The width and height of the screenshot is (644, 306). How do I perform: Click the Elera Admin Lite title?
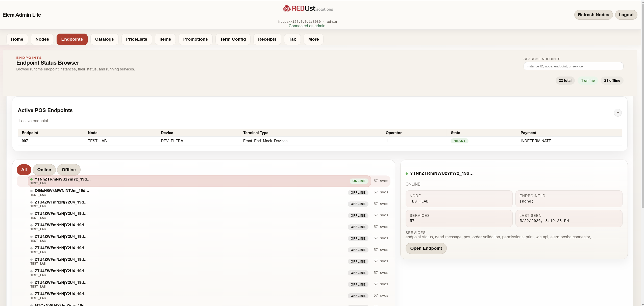[22, 15]
